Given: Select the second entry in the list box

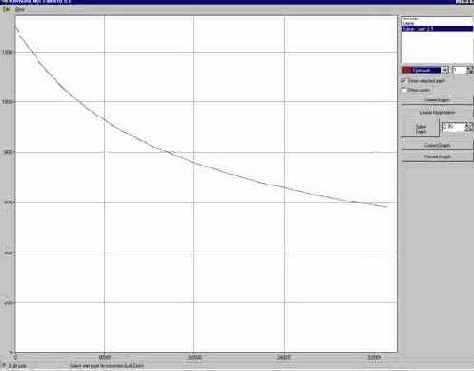Looking at the screenshot, I should pos(437,24).
